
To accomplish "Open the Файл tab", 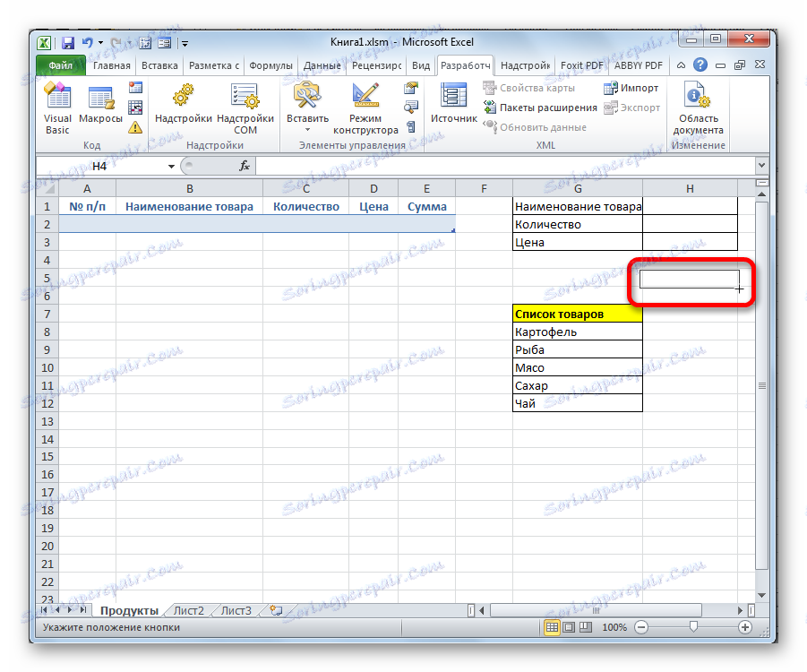I will (x=61, y=65).
